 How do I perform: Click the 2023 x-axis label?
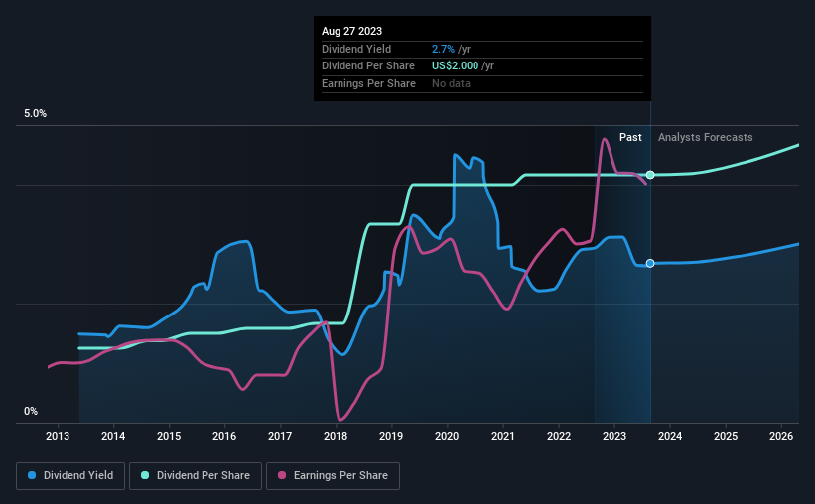614,436
